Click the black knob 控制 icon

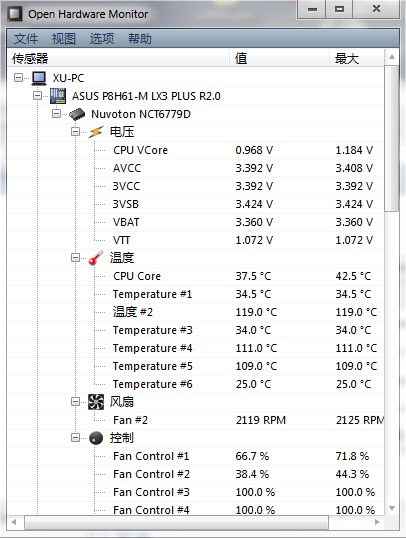(x=96, y=438)
